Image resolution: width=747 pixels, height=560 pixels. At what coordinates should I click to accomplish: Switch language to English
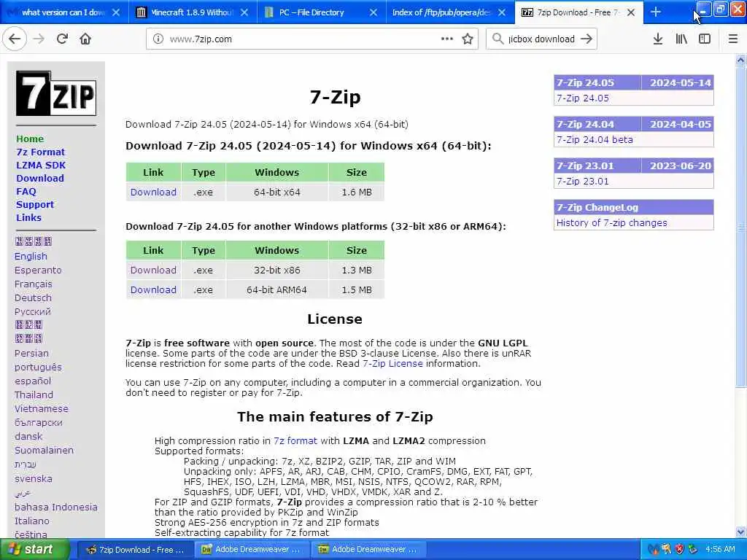(31, 256)
